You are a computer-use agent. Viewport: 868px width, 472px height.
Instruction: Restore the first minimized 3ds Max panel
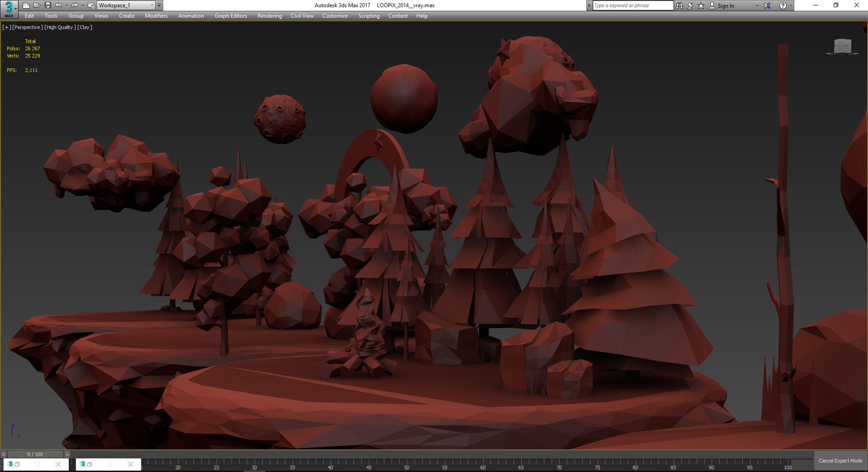tap(17, 464)
